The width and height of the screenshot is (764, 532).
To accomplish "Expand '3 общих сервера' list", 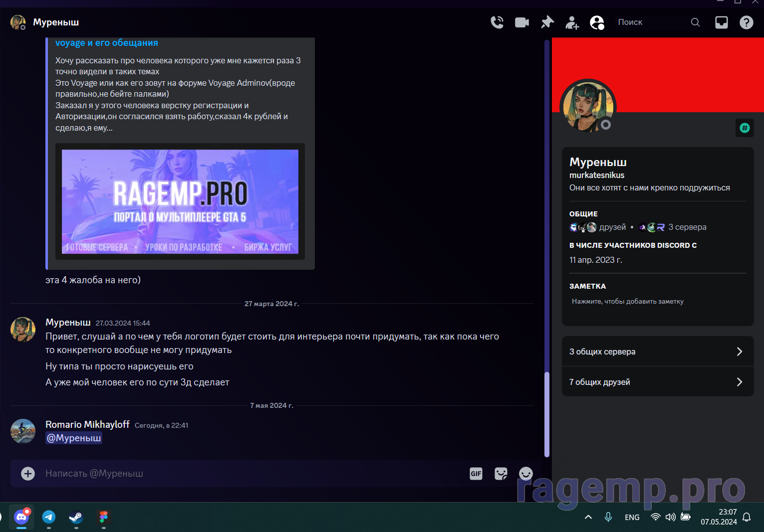I will tap(658, 352).
